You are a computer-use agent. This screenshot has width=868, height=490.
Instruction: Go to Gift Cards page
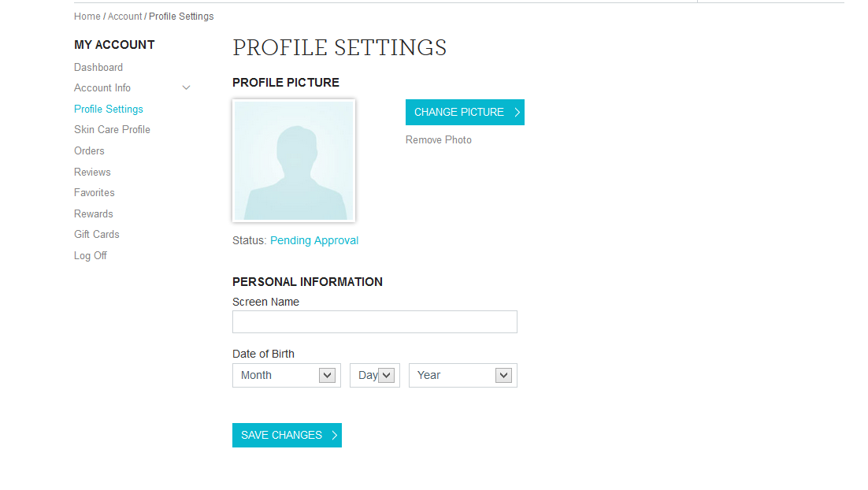97,235
